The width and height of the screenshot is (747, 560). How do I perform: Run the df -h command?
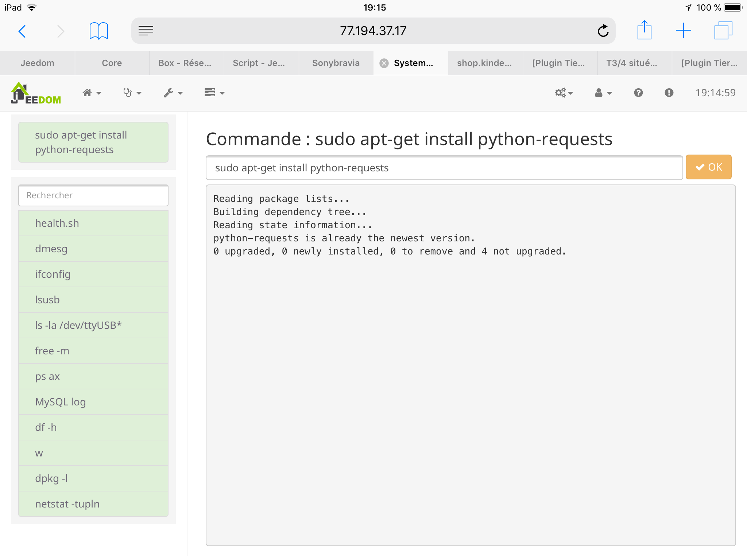click(x=93, y=427)
